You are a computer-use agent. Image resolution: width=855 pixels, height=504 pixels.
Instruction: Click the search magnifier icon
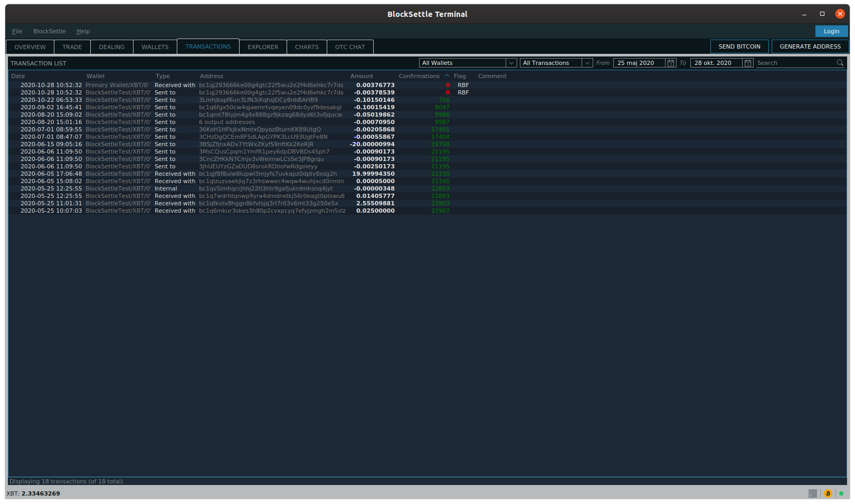tap(840, 63)
